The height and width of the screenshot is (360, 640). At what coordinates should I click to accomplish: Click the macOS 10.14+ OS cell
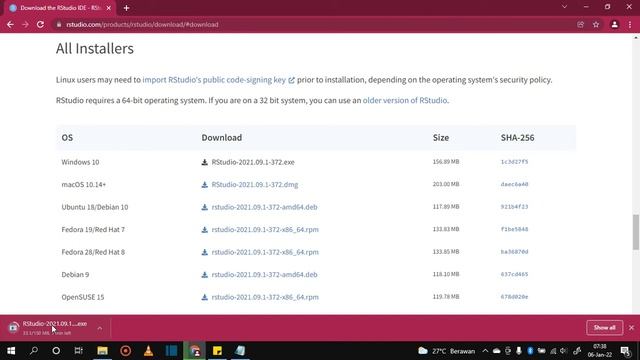(84, 184)
